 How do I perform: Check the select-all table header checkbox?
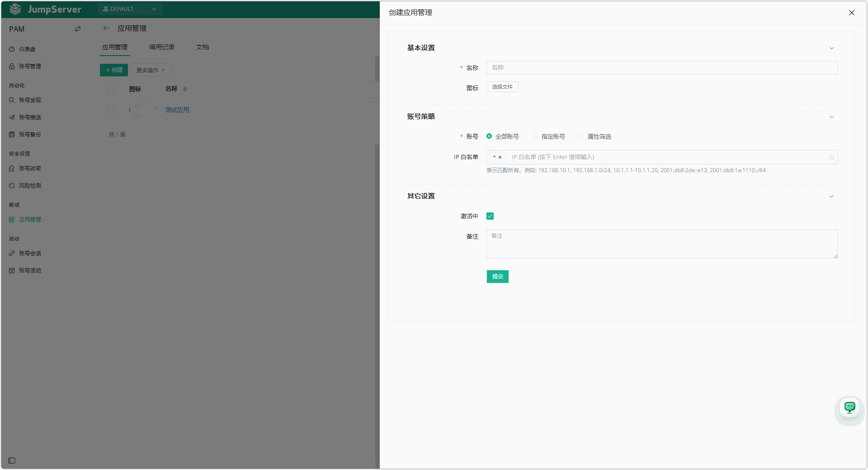click(111, 89)
